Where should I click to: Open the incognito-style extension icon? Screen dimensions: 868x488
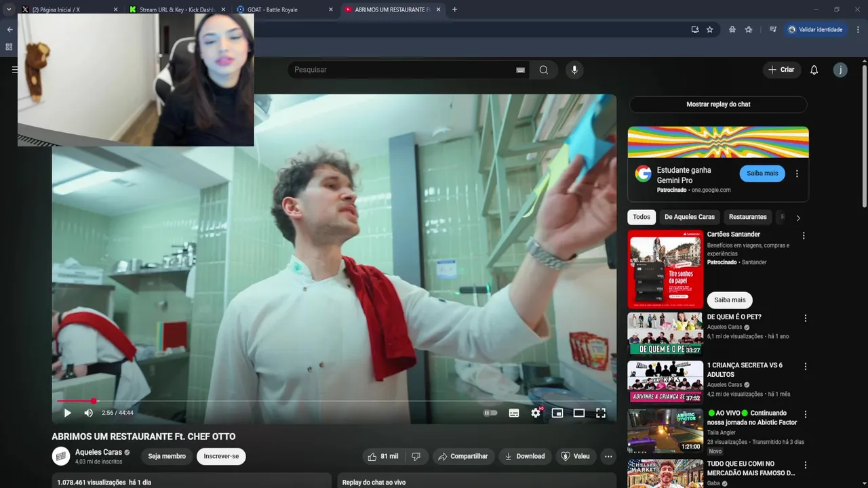click(x=732, y=30)
